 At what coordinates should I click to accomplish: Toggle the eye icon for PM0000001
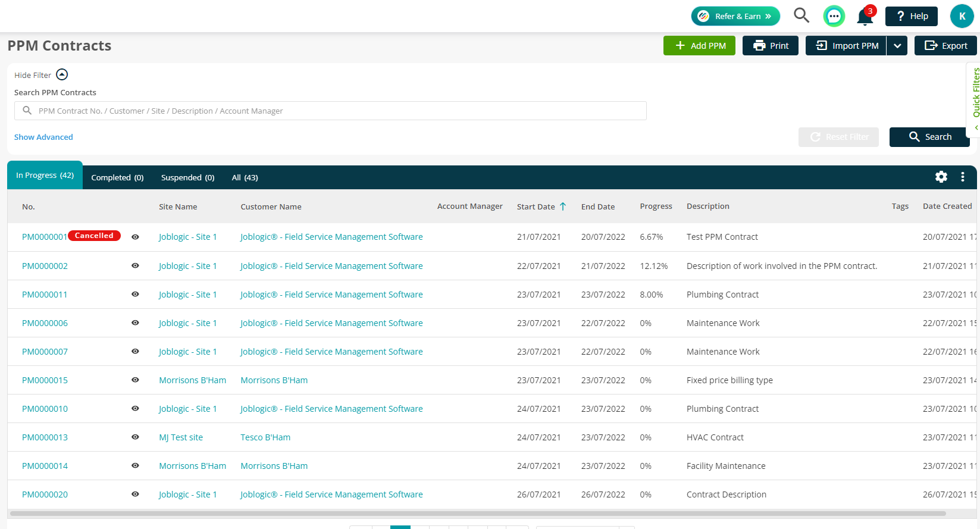coord(135,237)
